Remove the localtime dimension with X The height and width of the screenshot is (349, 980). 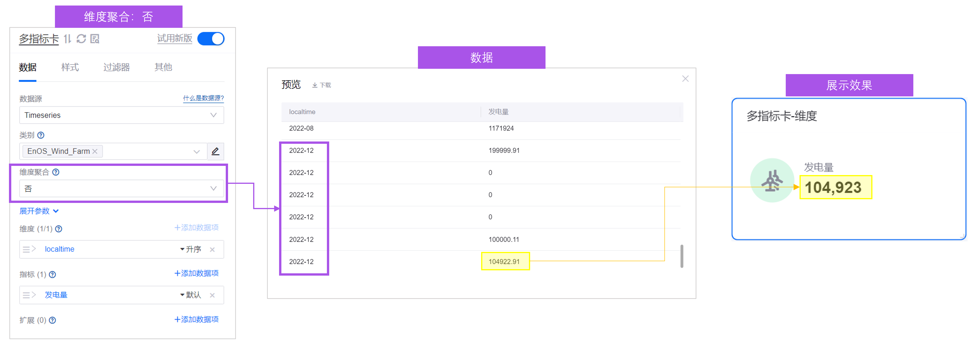click(212, 250)
